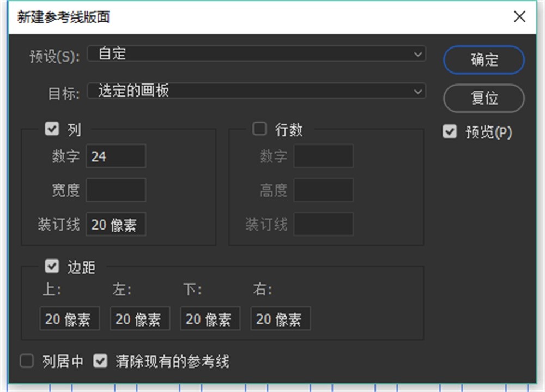Click the 右 right margin field

pos(280,319)
